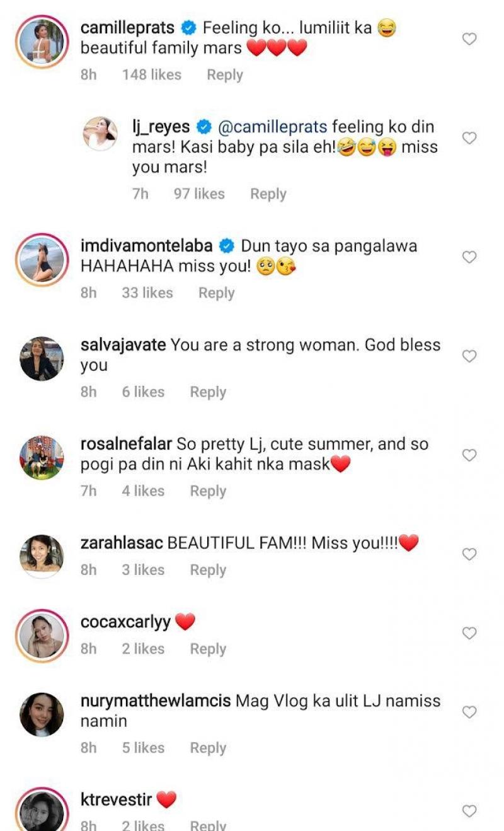
Task: Like camilleprats' comment with the heart icon
Action: pyautogui.click(x=469, y=40)
